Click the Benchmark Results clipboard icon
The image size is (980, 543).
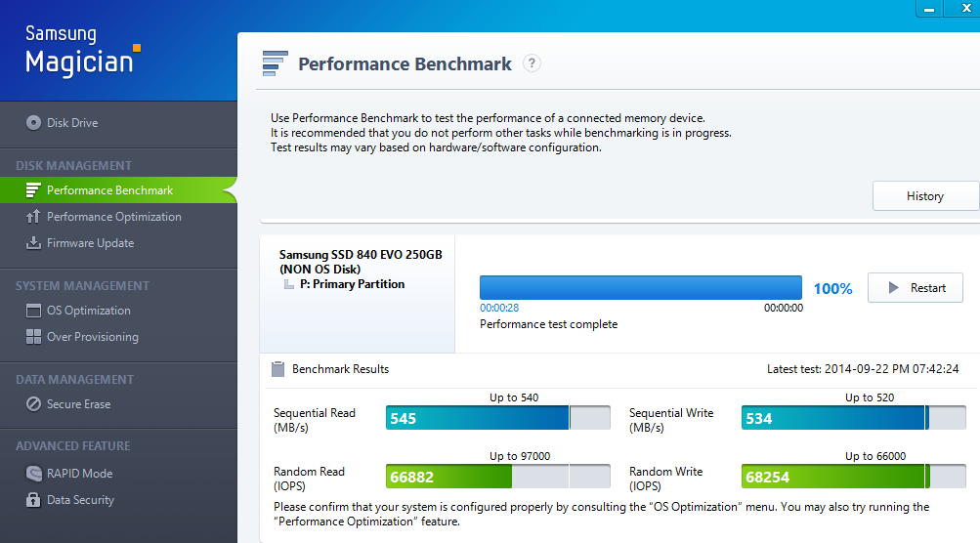(x=278, y=368)
